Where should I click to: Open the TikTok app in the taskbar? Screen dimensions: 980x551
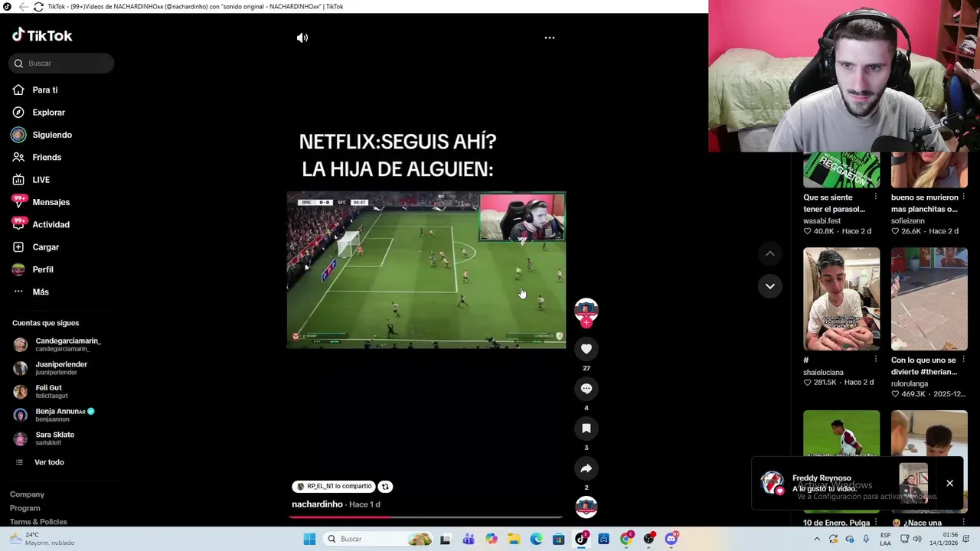pyautogui.click(x=582, y=539)
